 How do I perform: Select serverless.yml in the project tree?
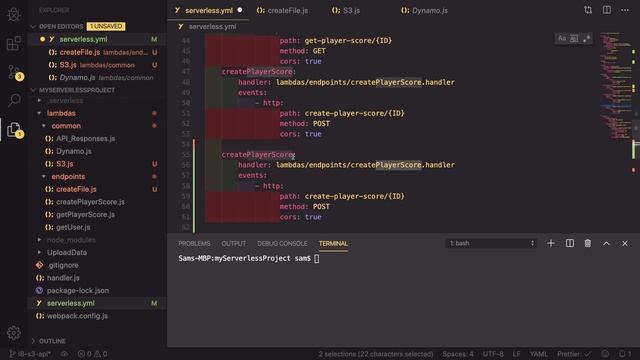click(x=97, y=303)
